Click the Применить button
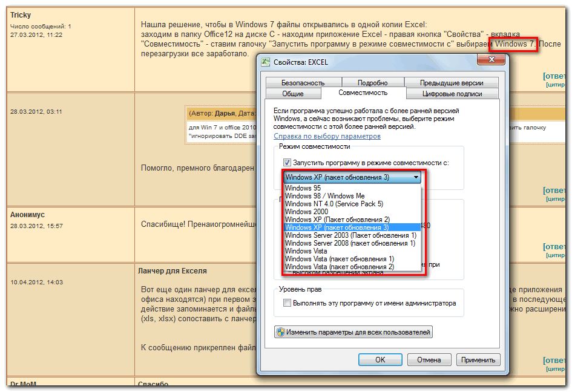The height and width of the screenshot is (392, 572). (x=478, y=359)
